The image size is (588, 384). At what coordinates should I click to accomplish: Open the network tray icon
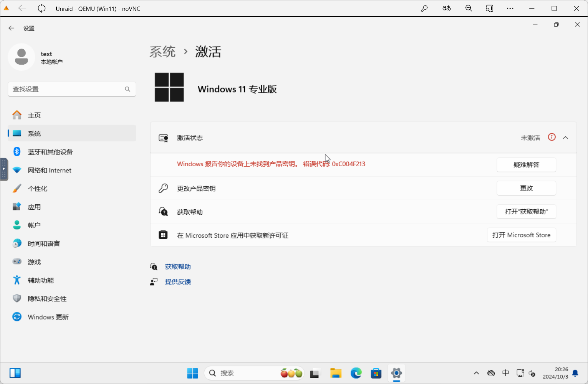click(520, 373)
